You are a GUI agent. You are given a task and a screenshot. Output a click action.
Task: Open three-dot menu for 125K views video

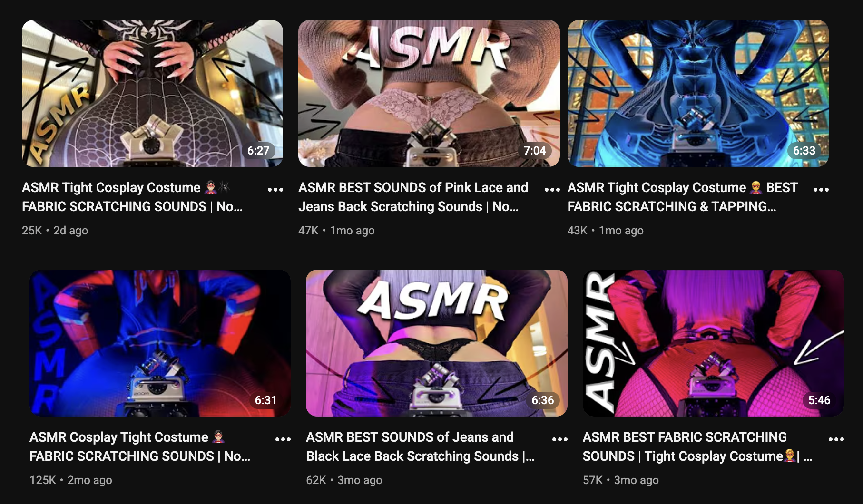coord(283,439)
